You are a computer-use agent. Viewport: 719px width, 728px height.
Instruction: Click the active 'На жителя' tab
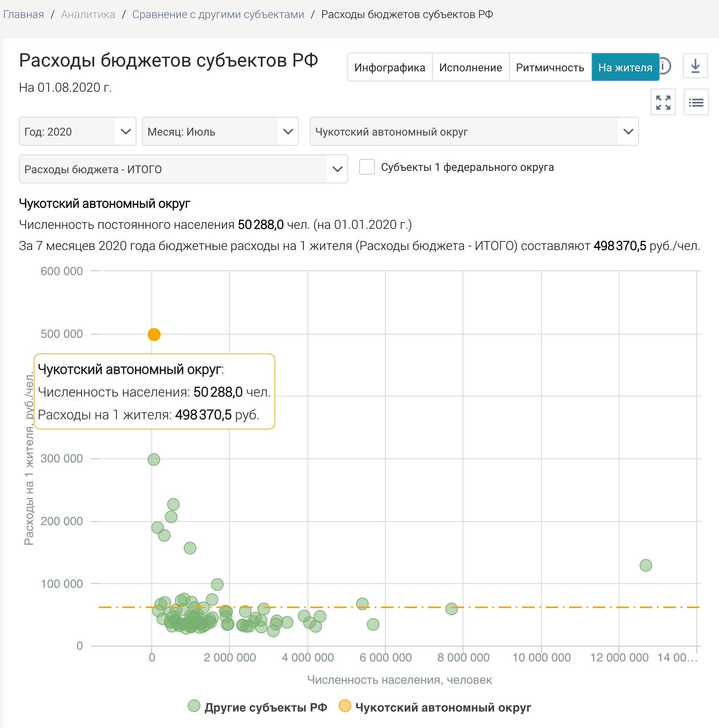[x=625, y=67]
